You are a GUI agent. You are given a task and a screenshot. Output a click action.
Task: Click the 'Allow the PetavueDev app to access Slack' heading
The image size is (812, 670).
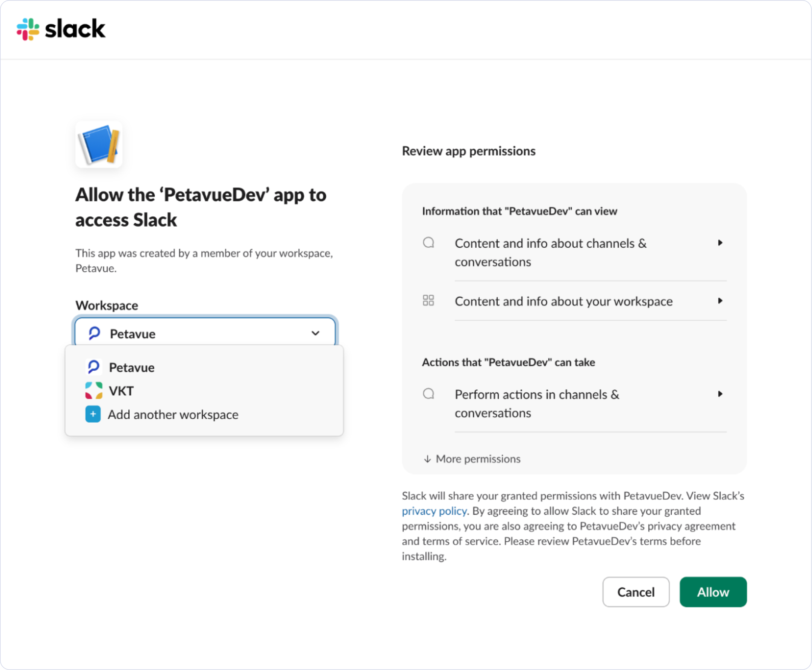point(201,207)
